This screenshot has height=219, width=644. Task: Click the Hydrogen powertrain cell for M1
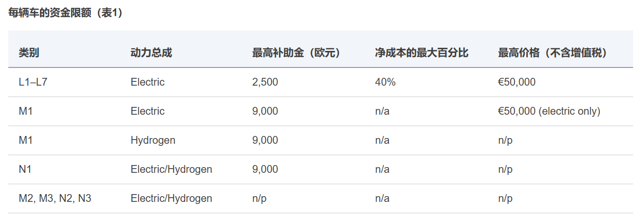tap(153, 140)
